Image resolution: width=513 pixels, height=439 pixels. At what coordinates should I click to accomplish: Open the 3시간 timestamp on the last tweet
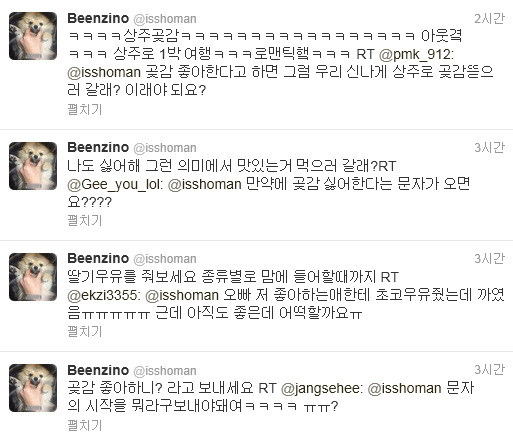click(489, 370)
